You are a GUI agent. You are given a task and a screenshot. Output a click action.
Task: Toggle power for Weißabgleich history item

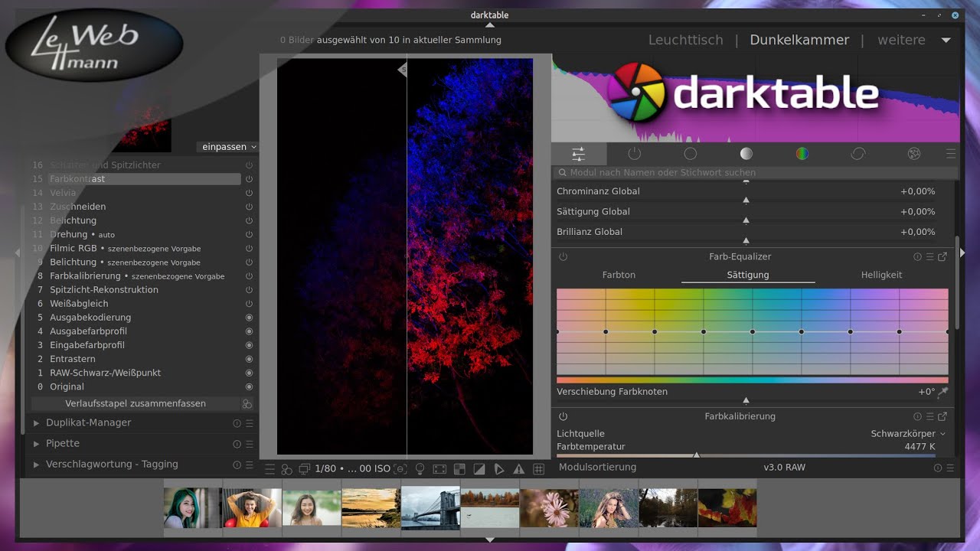coord(249,304)
